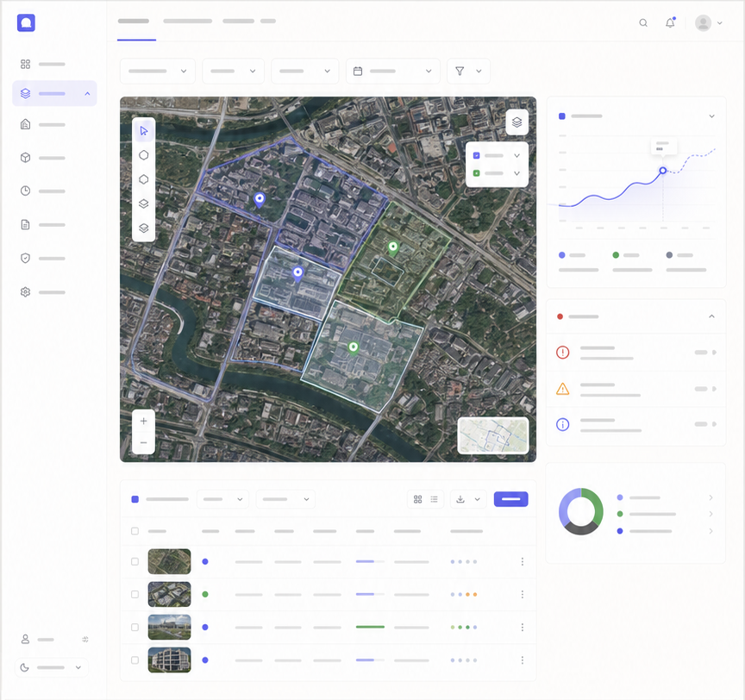
Task: Click the user profile icon at sidebar bottom
Action: 26,639
